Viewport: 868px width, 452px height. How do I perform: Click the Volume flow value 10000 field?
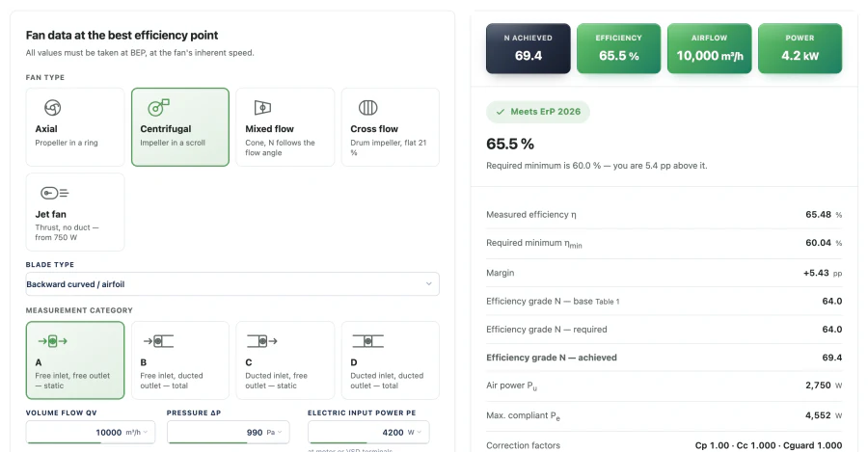click(91, 432)
